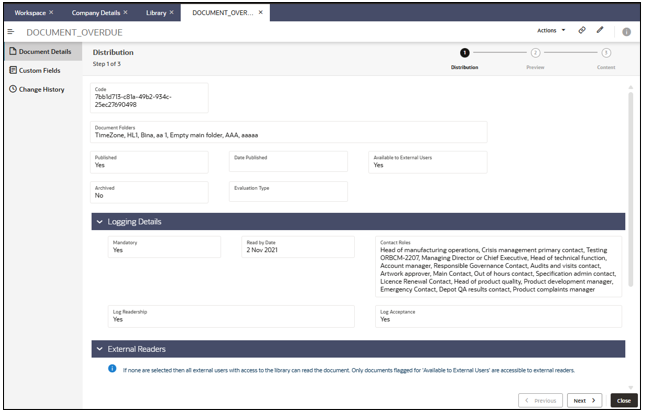This screenshot has width=645, height=413.
Task: Close the Workspace tab with its X
Action: point(51,12)
